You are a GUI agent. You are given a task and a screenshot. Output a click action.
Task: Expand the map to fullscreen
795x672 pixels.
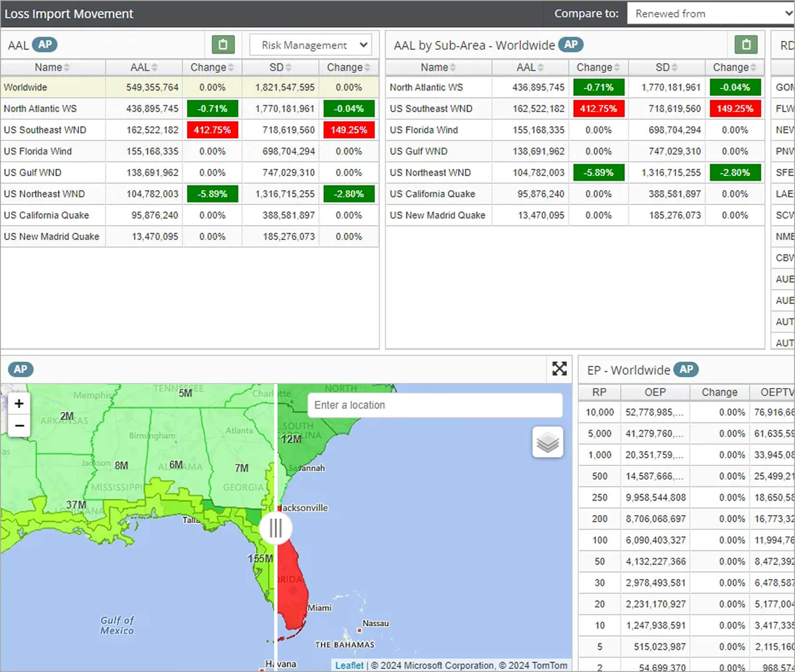point(559,369)
